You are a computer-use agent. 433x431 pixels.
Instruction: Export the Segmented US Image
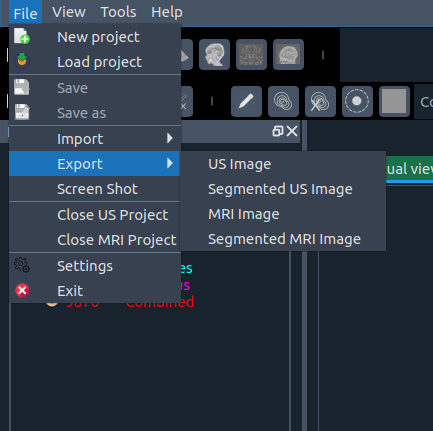click(280, 189)
